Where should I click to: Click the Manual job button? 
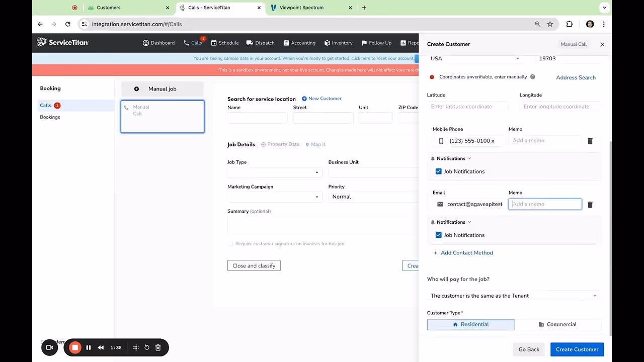point(162,89)
